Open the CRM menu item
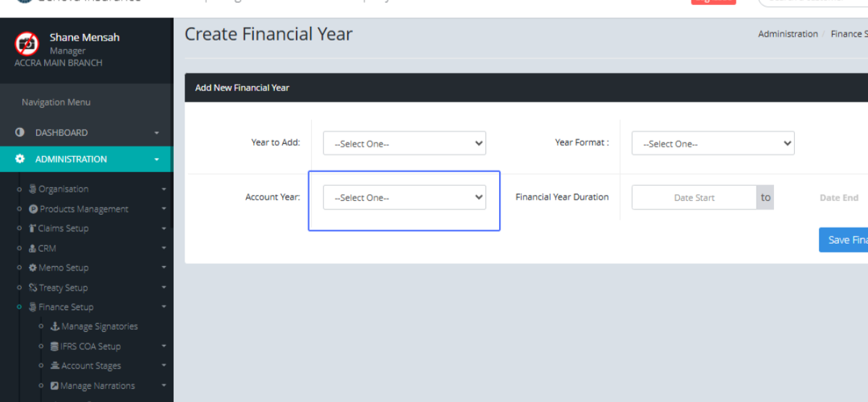The height and width of the screenshot is (402, 868). (46, 248)
